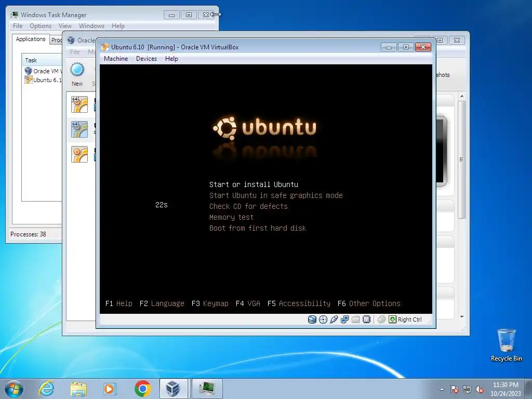The width and height of the screenshot is (532, 399).
Task: Click the Right Ctrl host key label
Action: 410,320
